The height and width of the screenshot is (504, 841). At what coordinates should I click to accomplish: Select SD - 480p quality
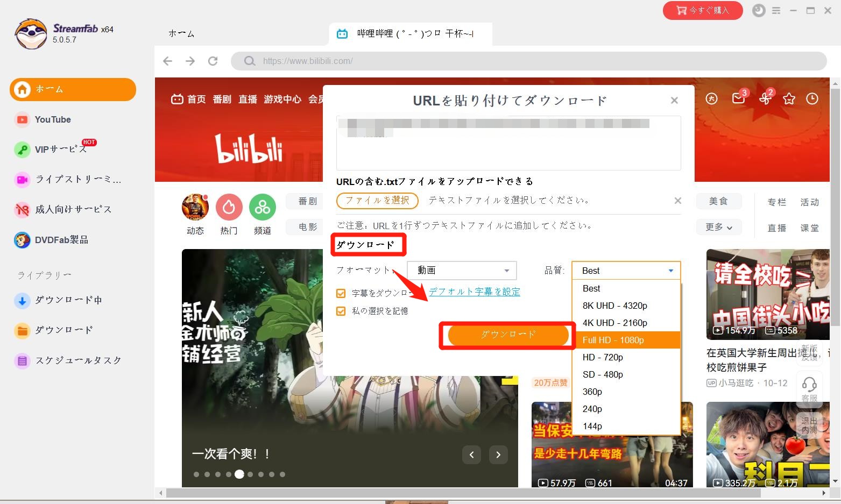626,374
